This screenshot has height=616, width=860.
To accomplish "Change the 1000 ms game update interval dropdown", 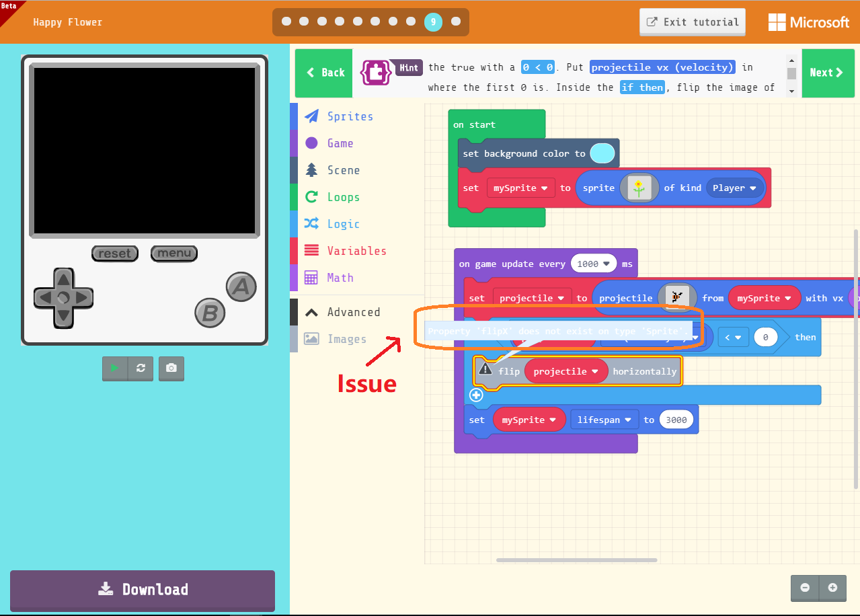I will point(593,264).
